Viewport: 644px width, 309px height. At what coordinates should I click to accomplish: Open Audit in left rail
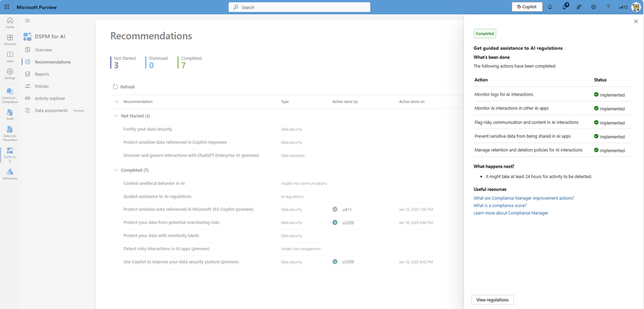click(10, 115)
